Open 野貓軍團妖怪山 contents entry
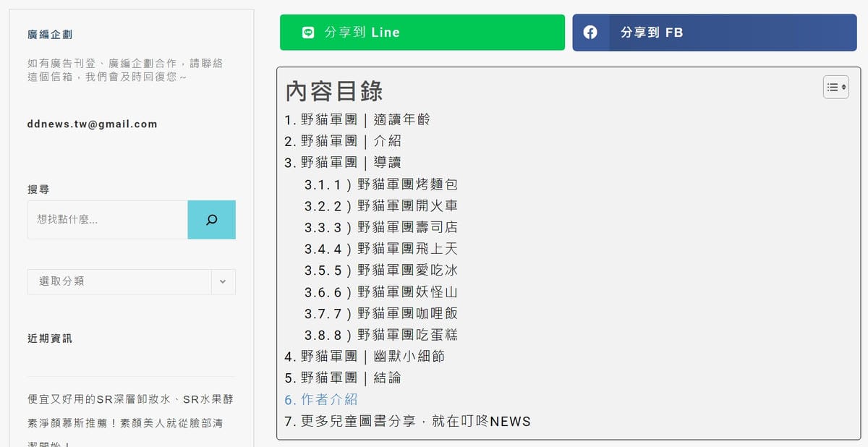The width and height of the screenshot is (868, 447). pos(381,292)
